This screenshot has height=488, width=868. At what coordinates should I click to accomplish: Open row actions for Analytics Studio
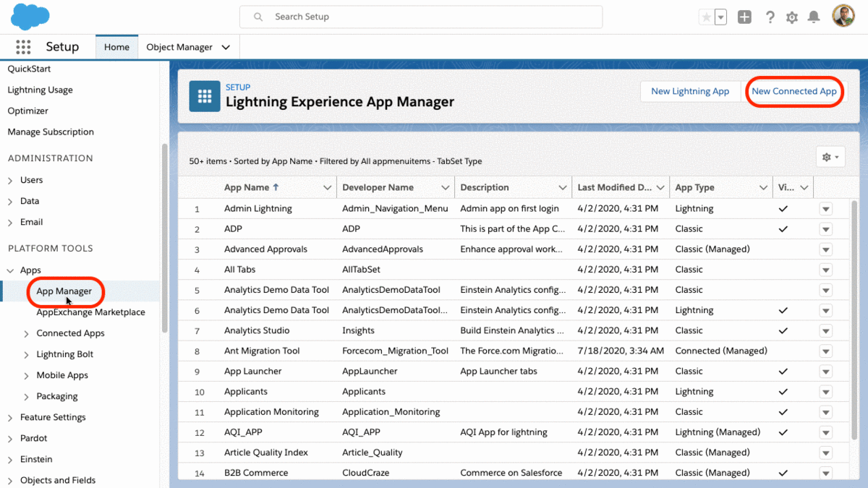pos(825,331)
